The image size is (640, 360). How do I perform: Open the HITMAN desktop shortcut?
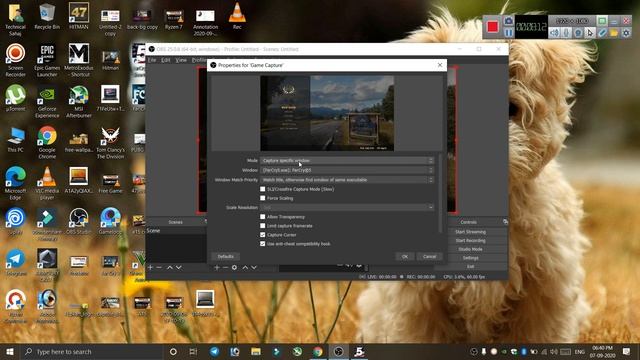(x=78, y=16)
